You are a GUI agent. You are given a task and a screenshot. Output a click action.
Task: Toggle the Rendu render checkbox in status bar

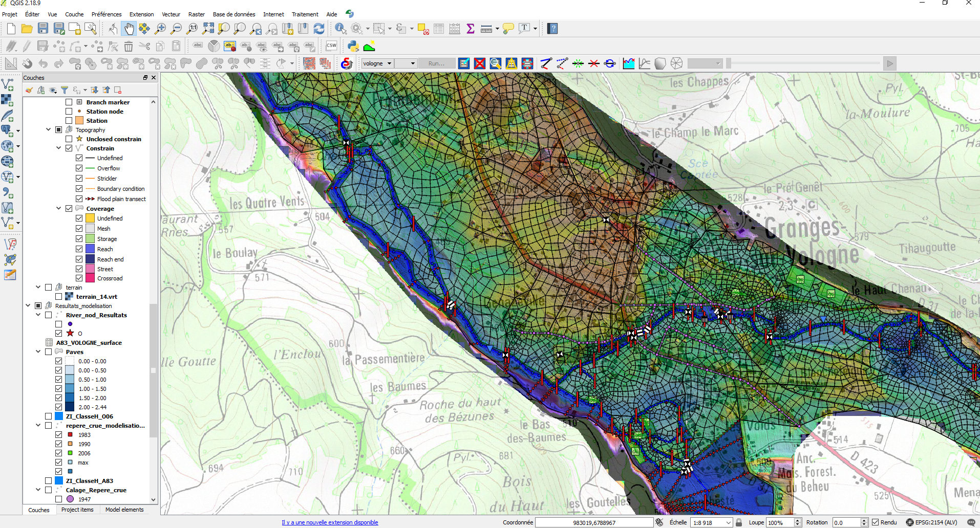click(x=876, y=522)
